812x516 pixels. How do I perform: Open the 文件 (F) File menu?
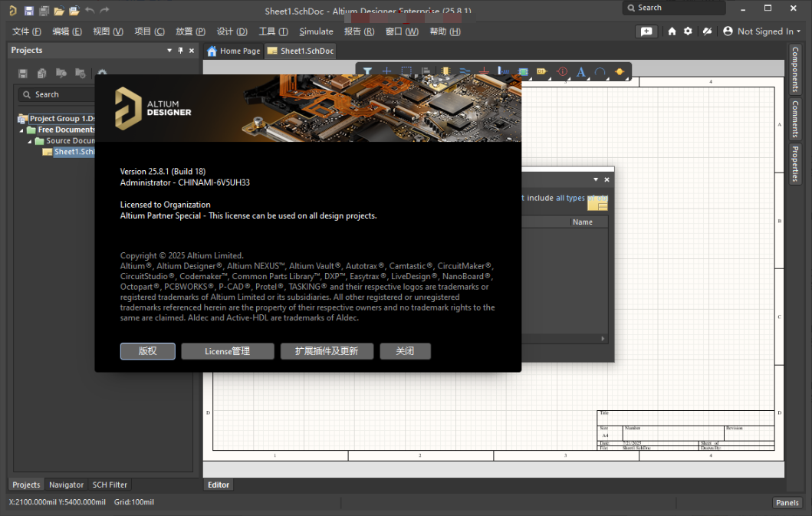(x=26, y=31)
